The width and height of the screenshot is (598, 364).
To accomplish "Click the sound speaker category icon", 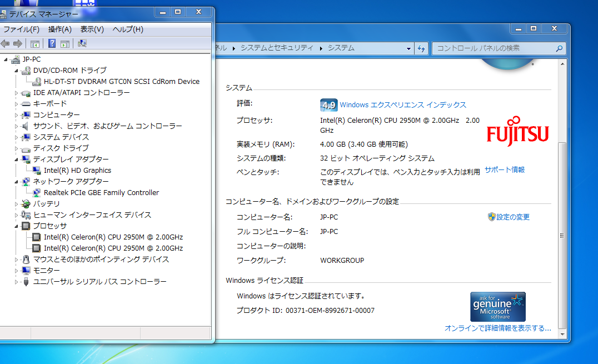I will pyautogui.click(x=25, y=126).
